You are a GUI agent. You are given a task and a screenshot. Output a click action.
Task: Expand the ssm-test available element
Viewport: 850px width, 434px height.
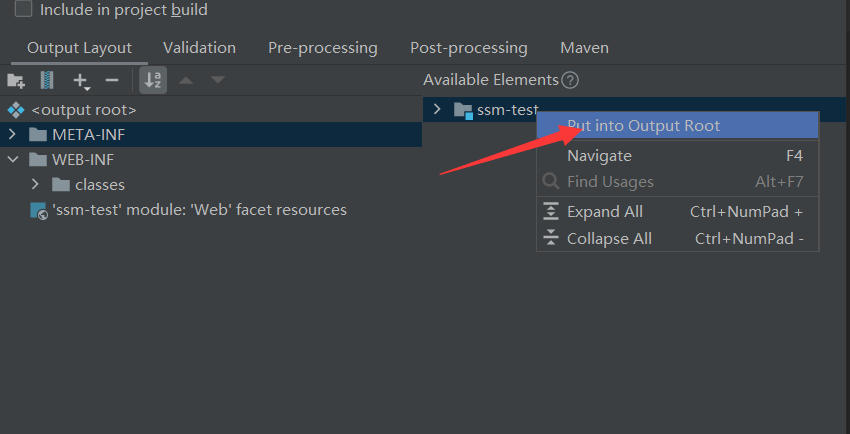[x=437, y=110]
